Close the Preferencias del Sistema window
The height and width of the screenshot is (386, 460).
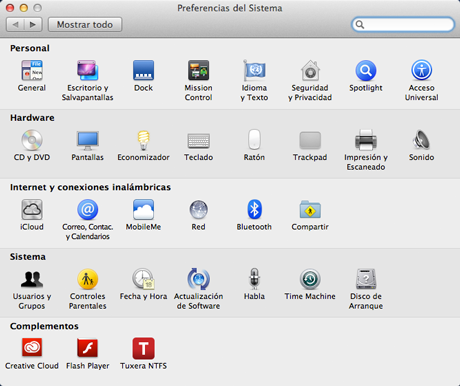point(10,8)
